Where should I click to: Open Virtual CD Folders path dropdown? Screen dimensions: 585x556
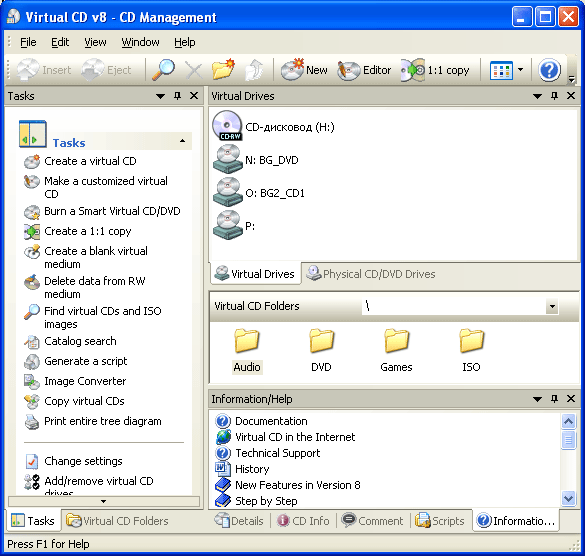(552, 307)
